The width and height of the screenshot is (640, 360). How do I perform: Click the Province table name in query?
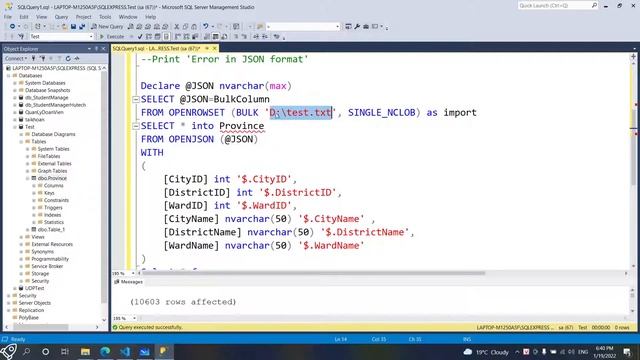click(242, 126)
